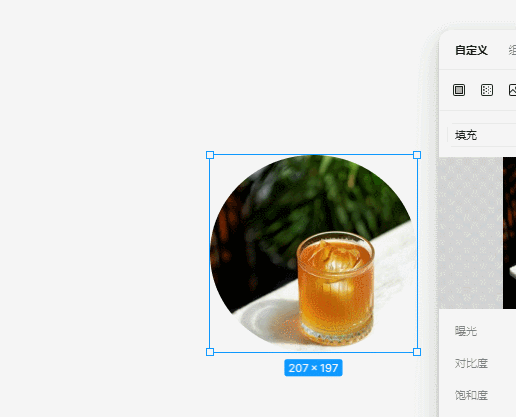Viewport: 516px width, 417px height.
Task: Click the 曝光 exposure label
Action: tap(466, 331)
